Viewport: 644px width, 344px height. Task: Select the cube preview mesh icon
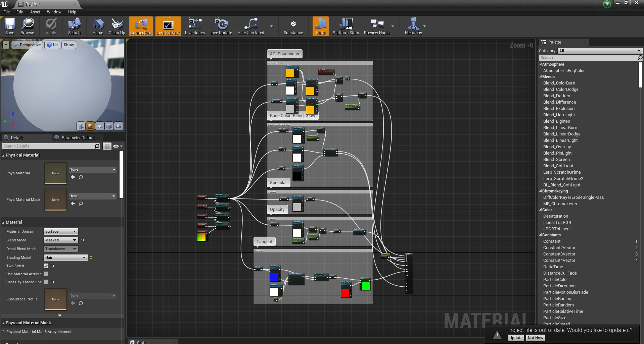(x=109, y=126)
